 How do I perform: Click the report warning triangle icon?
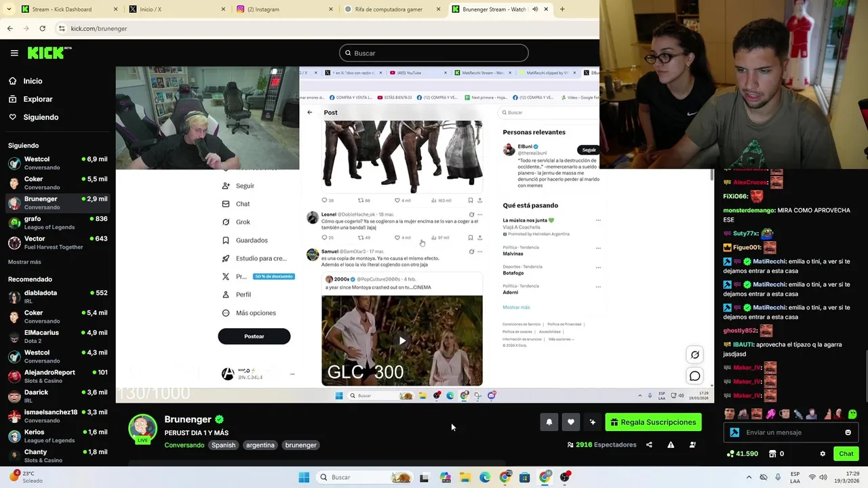[x=671, y=445]
